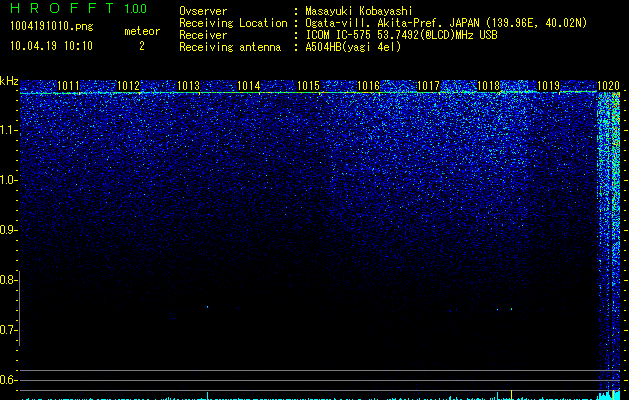The image size is (629, 400).
Task: Click the 0.6 kHz axis label
Action: (8, 380)
